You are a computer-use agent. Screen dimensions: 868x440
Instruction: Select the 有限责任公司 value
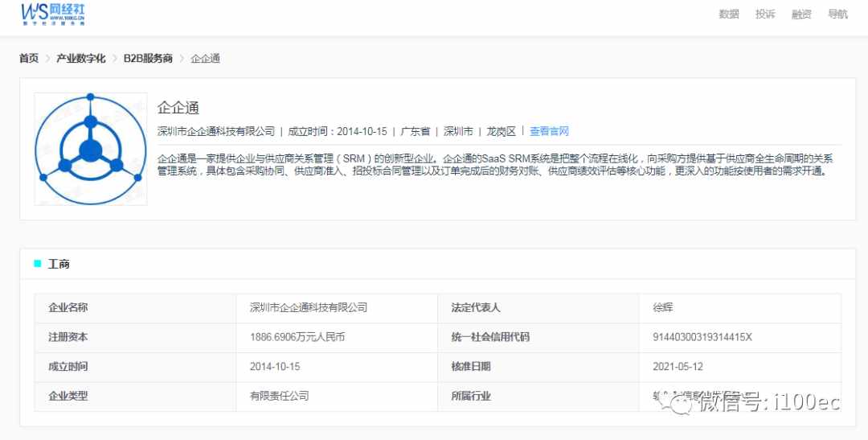coord(279,397)
